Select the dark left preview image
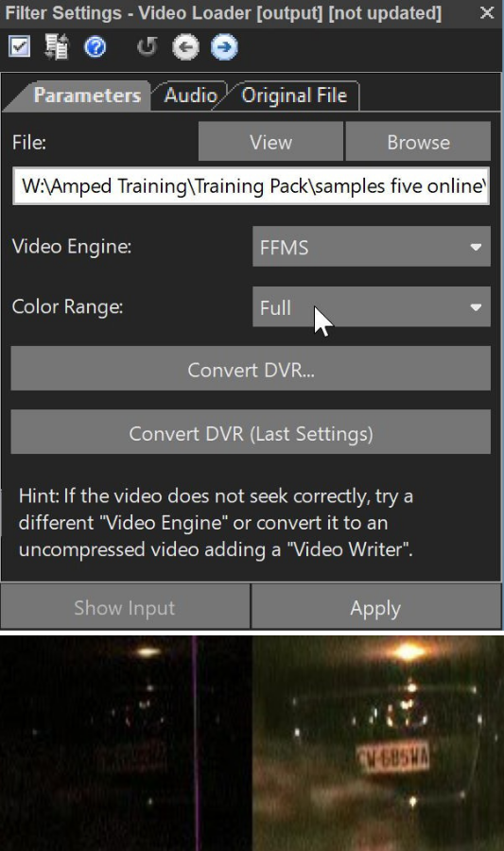This screenshot has width=504, height=851. point(126,743)
